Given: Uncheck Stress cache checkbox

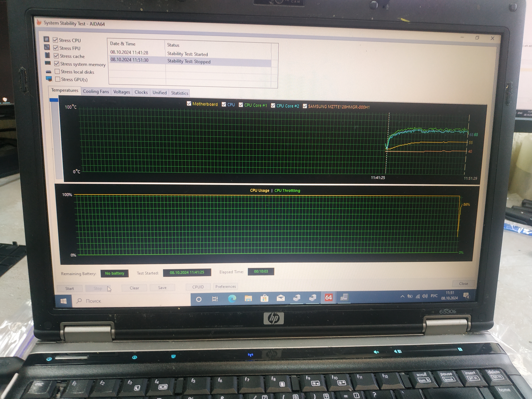Looking at the screenshot, I should tap(56, 56).
